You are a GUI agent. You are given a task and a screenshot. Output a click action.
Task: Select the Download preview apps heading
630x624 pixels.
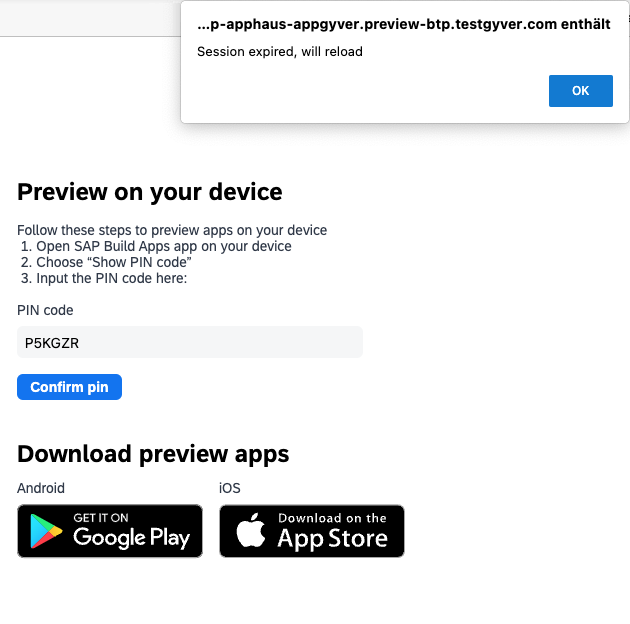pos(153,454)
